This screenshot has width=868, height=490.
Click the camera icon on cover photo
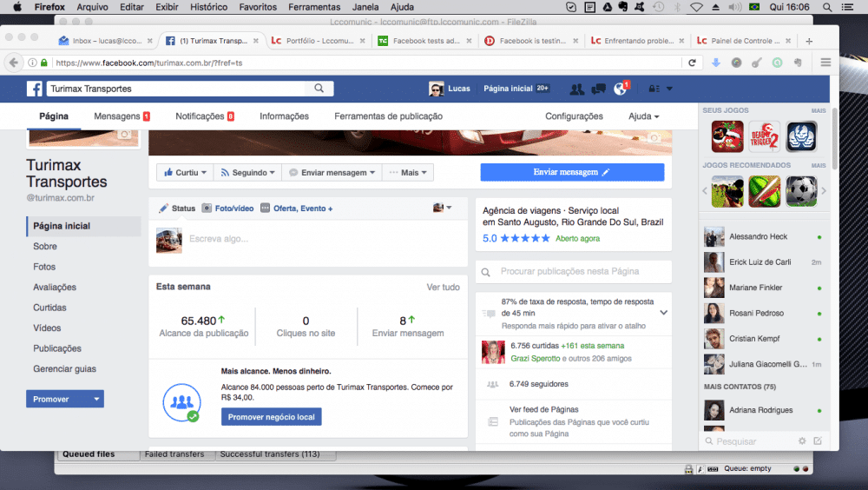click(654, 137)
